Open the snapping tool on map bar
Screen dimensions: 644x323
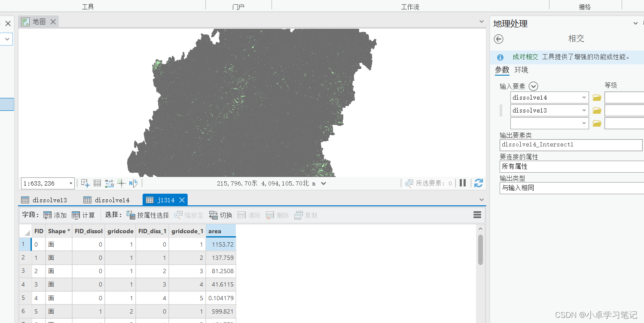click(x=85, y=183)
